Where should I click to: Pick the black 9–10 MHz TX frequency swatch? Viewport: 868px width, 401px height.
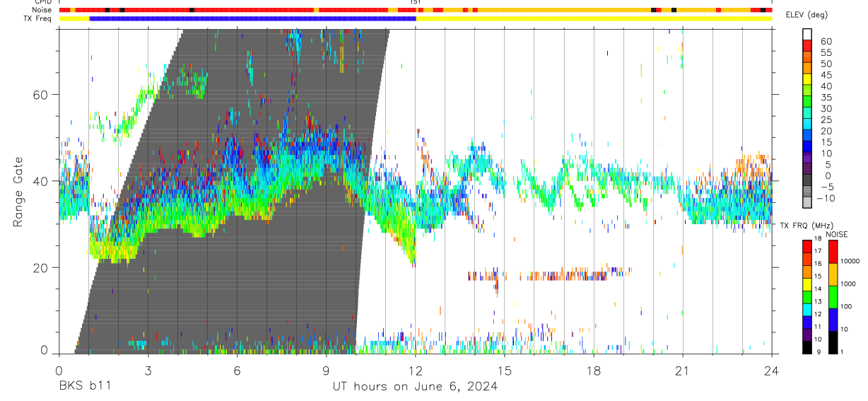click(807, 347)
